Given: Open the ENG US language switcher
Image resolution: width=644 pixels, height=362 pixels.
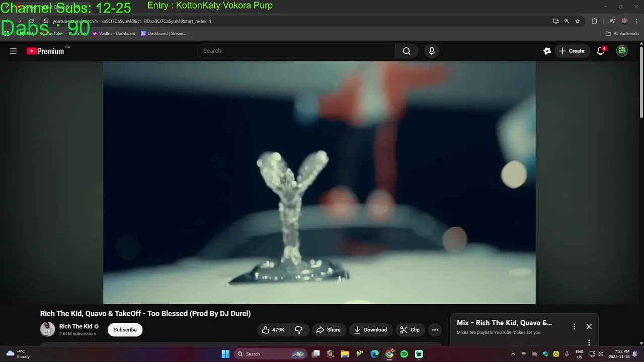Looking at the screenshot, I should tap(580, 354).
